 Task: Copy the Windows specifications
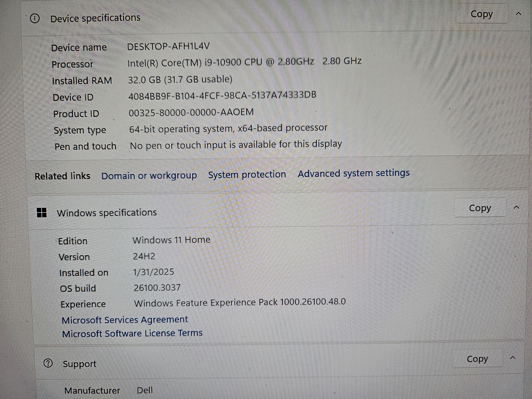pos(480,208)
